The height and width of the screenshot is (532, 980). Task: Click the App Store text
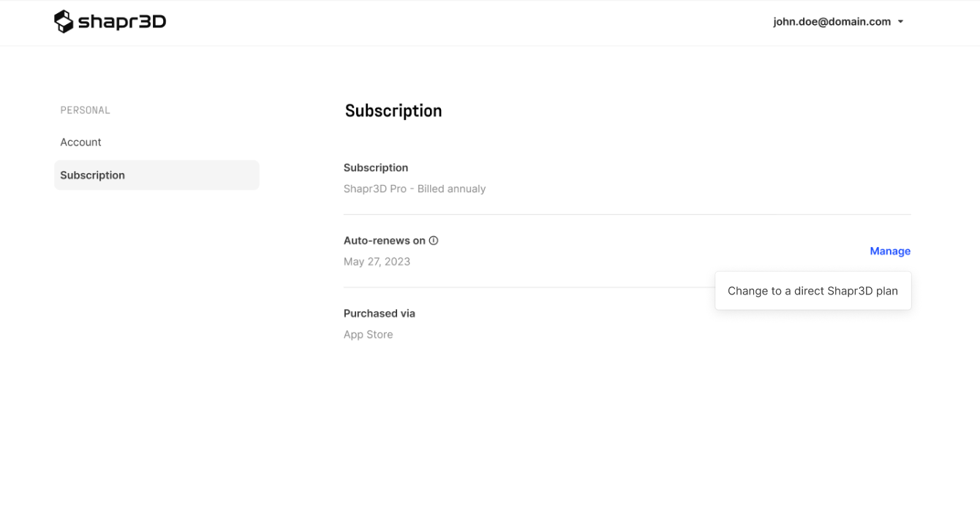368,335
